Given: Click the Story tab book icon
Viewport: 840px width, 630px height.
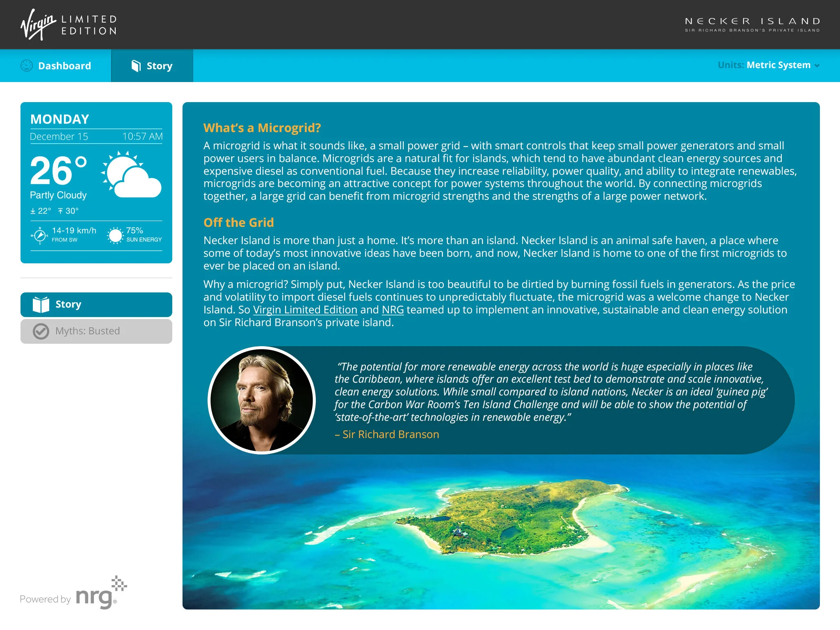Looking at the screenshot, I should click(x=136, y=66).
